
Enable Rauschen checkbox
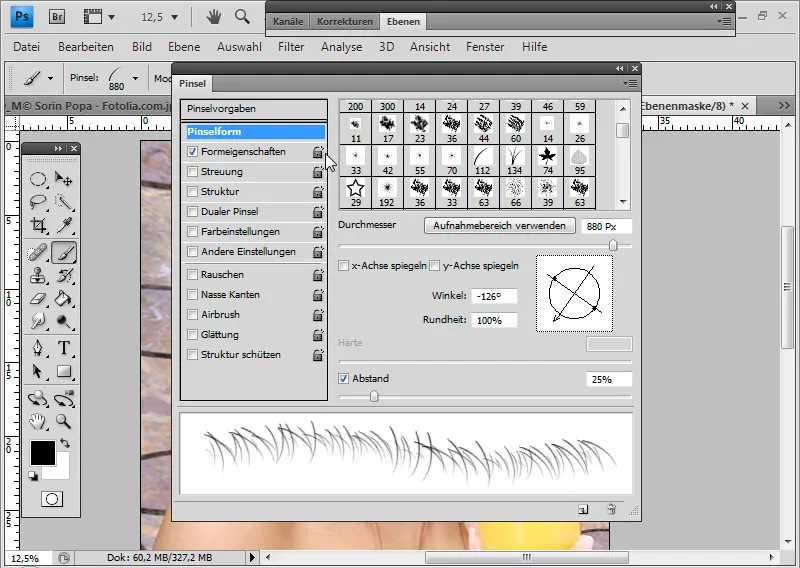point(192,275)
